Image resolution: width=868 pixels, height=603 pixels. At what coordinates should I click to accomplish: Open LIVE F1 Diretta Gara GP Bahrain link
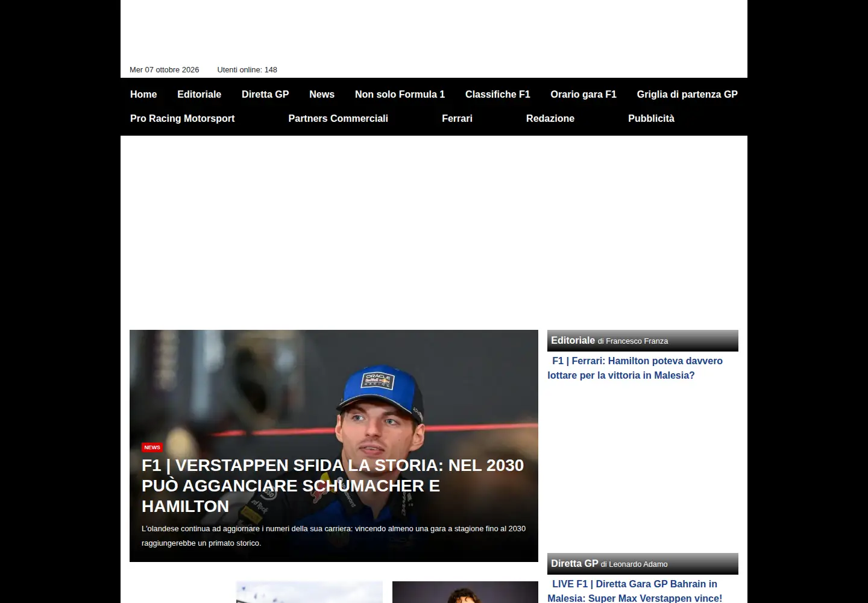(x=635, y=591)
